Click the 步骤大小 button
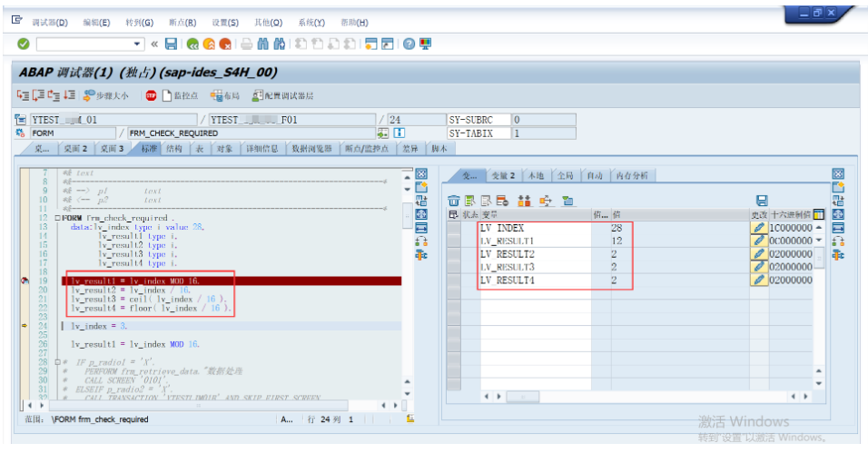The image size is (868, 453). coord(105,96)
